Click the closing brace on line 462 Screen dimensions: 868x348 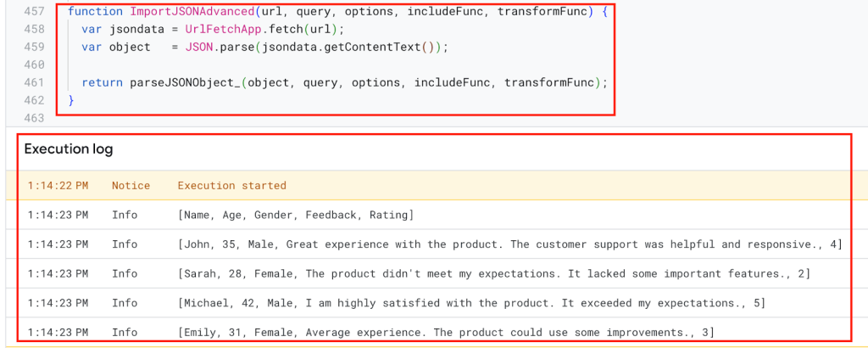pos(71,100)
